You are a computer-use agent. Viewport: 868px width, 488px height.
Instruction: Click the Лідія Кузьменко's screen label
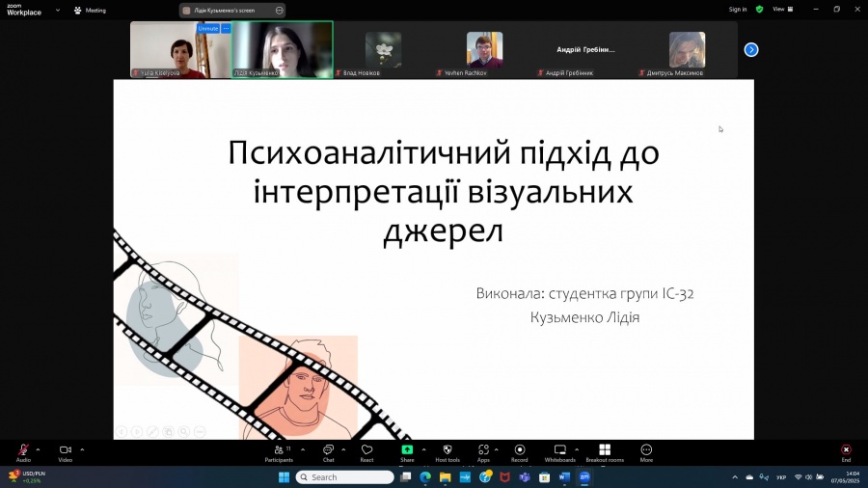[224, 10]
